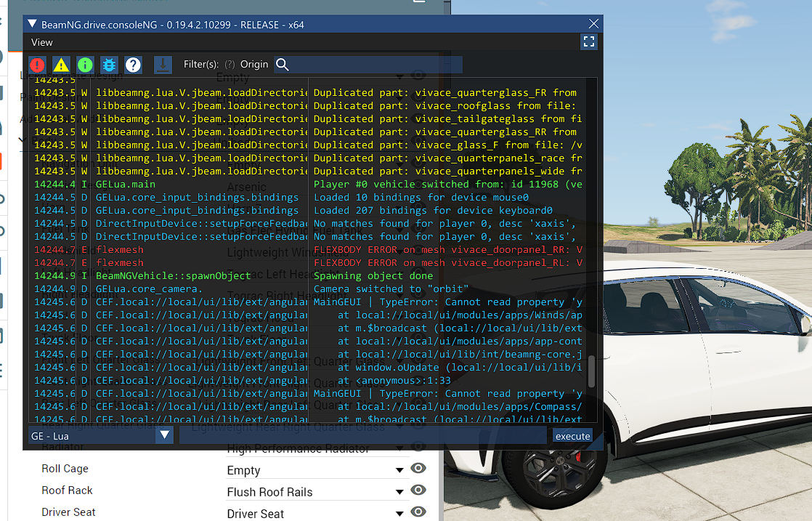This screenshot has height=521, width=812.
Task: Click the (?) filter help hint
Action: point(230,64)
